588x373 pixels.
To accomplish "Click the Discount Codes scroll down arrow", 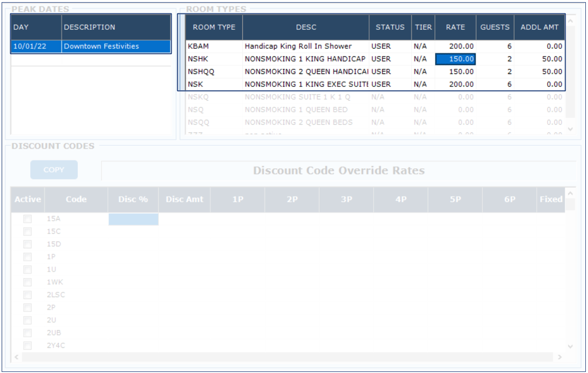I will coord(571,346).
